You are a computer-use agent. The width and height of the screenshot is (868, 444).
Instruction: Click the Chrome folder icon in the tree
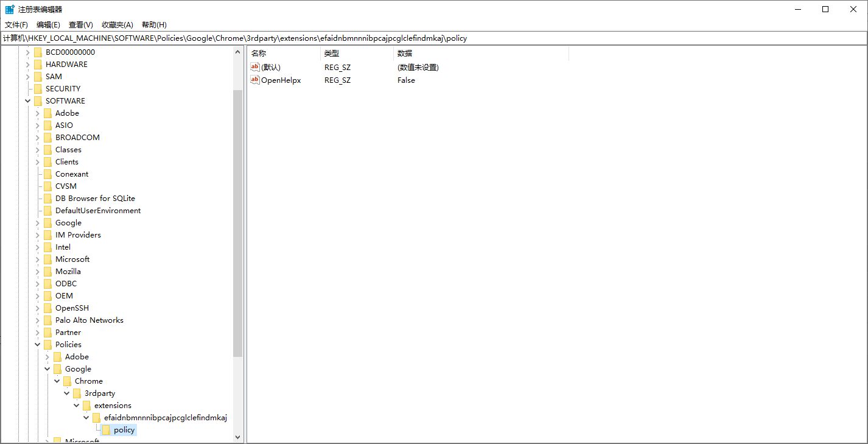(x=67, y=381)
